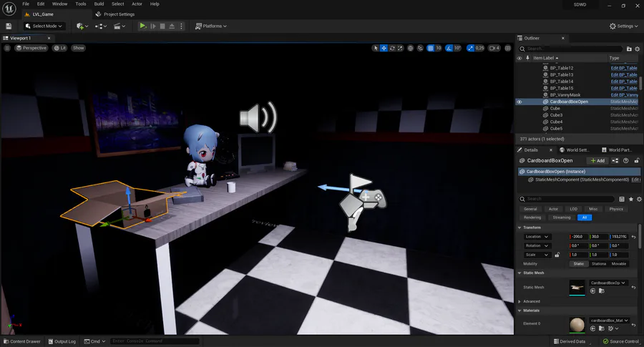Activate the select objects cursor tool

[375, 48]
